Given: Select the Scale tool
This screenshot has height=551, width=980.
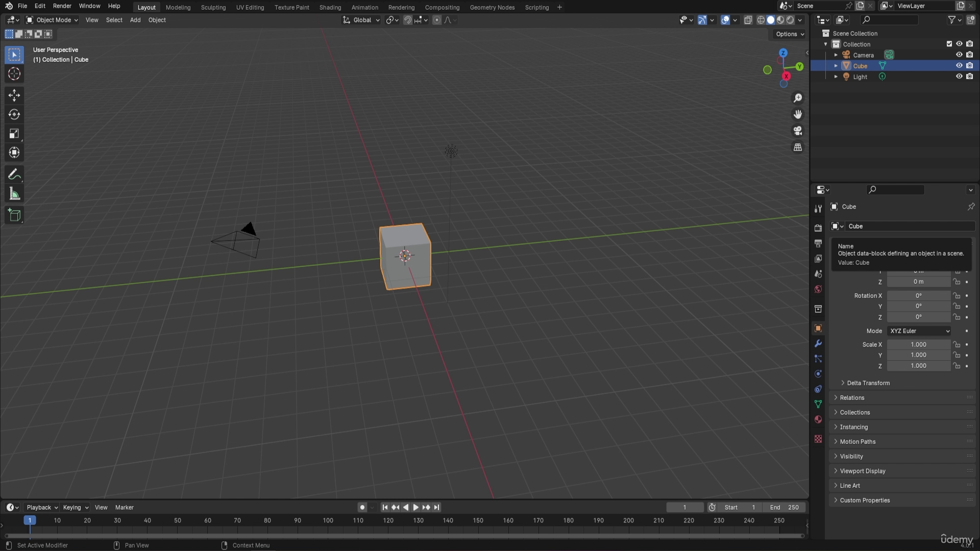Looking at the screenshot, I should tap(14, 134).
